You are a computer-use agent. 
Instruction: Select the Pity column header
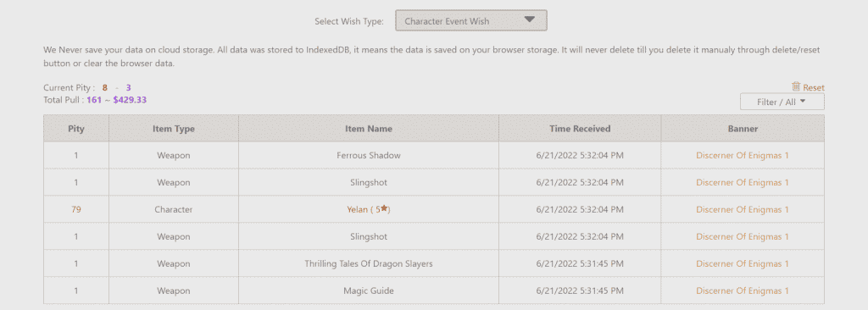(x=76, y=129)
